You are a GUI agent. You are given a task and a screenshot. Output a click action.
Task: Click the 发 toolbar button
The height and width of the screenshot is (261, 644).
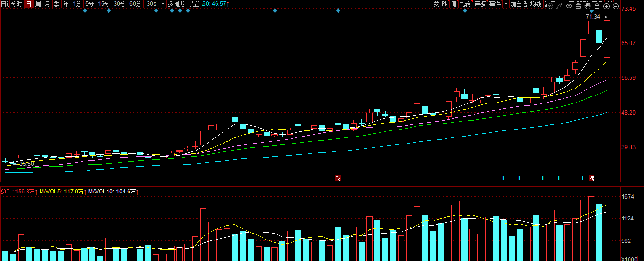(x=436, y=4)
